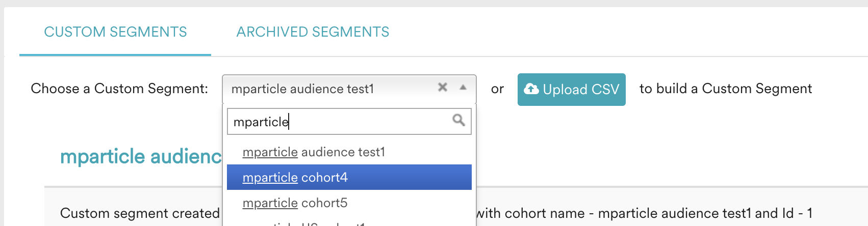The width and height of the screenshot is (868, 226).
Task: Pick mparticle cohort5 from the list
Action: [x=349, y=203]
